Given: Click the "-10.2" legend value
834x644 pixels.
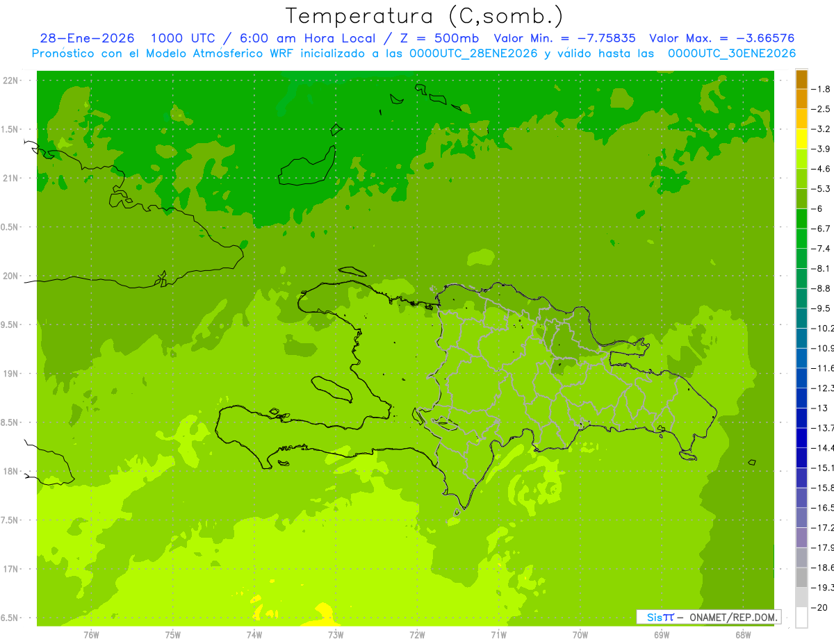Looking at the screenshot, I should (x=822, y=329).
